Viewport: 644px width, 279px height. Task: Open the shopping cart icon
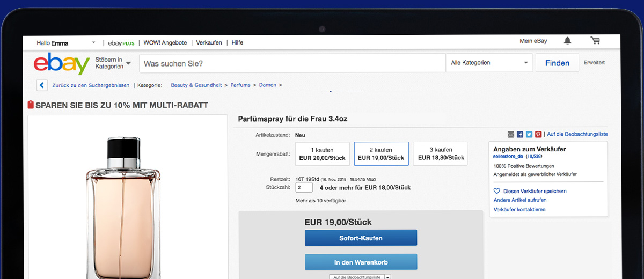595,41
